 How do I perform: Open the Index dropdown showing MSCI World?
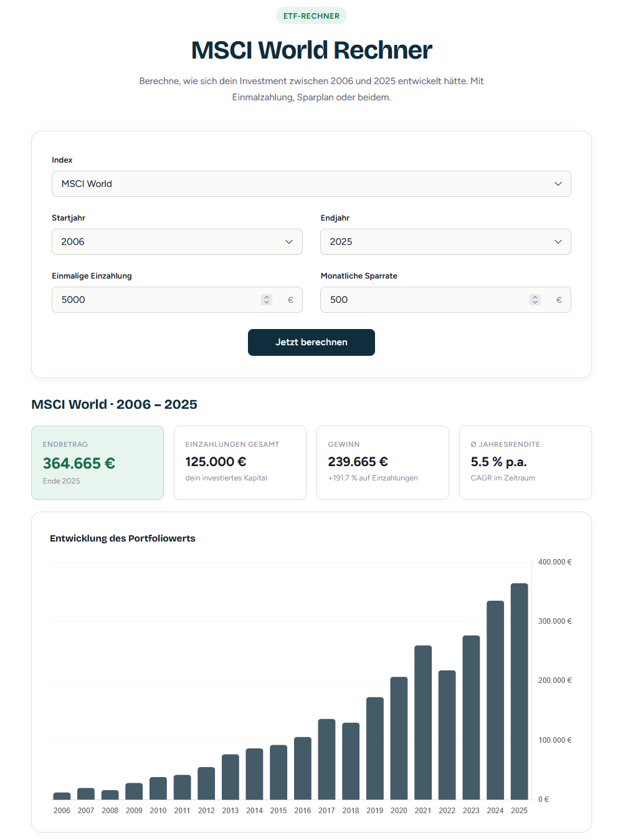click(311, 184)
